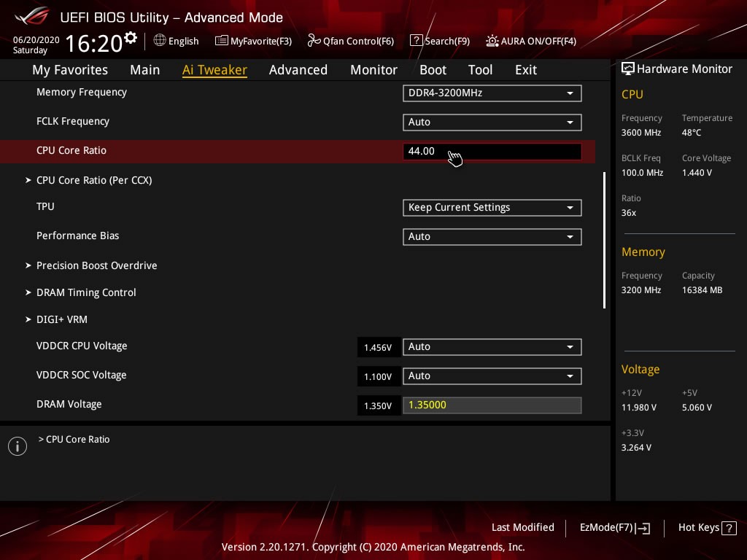This screenshot has height=560, width=747.
Task: Open the VDDCR SOC Voltage dropdown
Action: pos(492,376)
